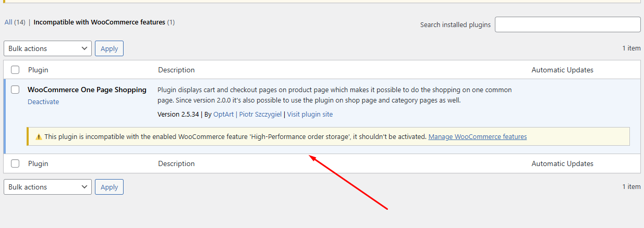Show the All (14) plugins filter
The height and width of the screenshot is (228, 644).
[x=15, y=22]
